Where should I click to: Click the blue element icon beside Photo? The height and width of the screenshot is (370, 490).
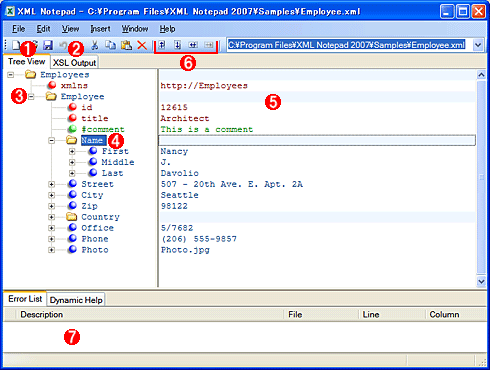coord(72,249)
